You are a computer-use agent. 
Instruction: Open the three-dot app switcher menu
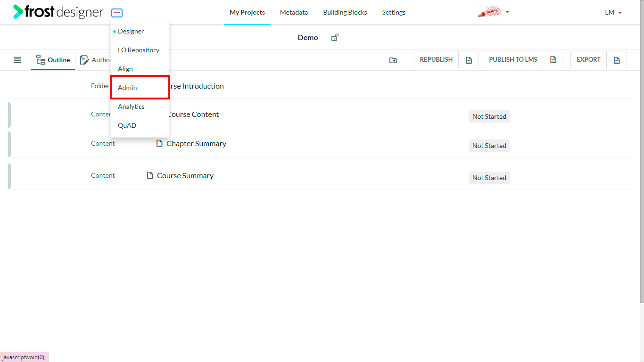pos(117,13)
